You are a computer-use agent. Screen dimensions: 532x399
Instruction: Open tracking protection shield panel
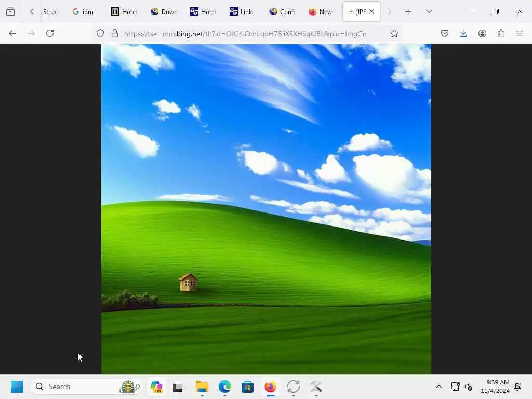(x=100, y=33)
